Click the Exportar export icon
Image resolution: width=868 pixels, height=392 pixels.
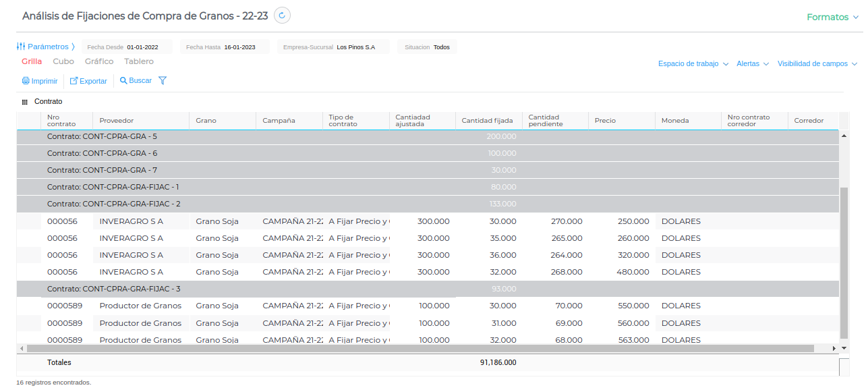click(74, 81)
